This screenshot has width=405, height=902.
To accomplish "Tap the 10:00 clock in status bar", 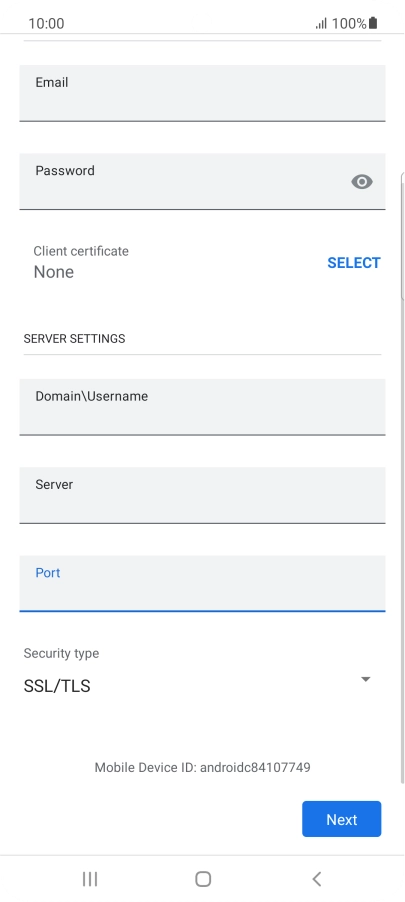I will (x=46, y=24).
